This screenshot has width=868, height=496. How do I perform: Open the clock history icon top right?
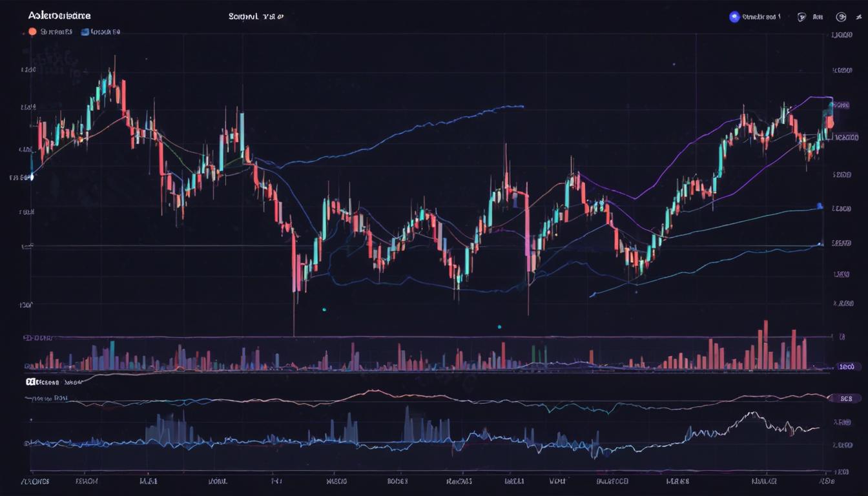(x=843, y=17)
